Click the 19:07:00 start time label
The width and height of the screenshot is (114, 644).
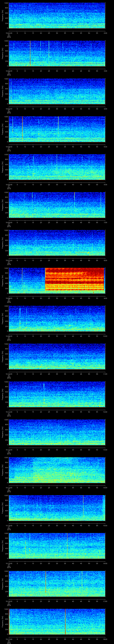(x=9, y=260)
